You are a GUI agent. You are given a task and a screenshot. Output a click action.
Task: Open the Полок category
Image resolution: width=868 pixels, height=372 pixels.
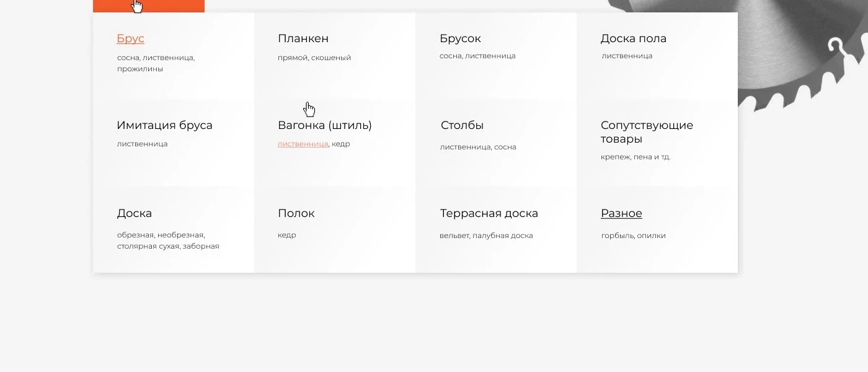click(x=296, y=213)
